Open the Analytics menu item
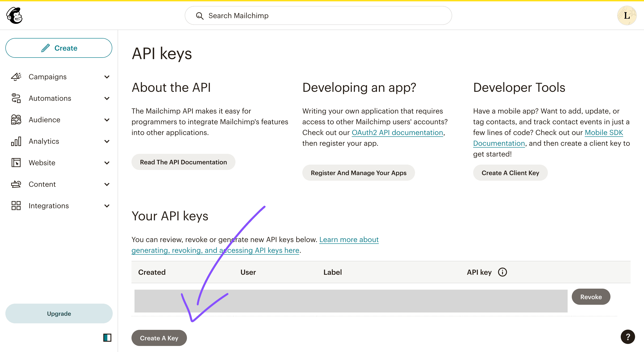Screen dimensions: 644x352 pos(44,142)
